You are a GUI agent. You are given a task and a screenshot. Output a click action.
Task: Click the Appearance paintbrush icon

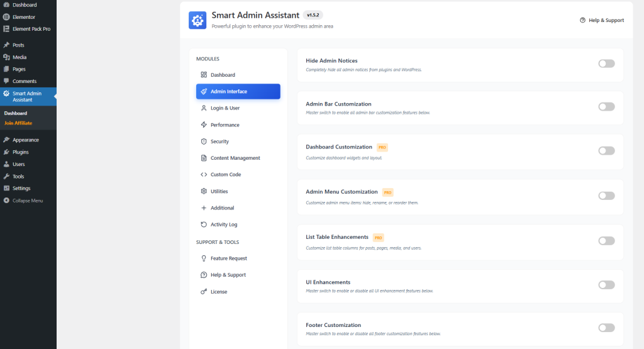click(x=6, y=140)
